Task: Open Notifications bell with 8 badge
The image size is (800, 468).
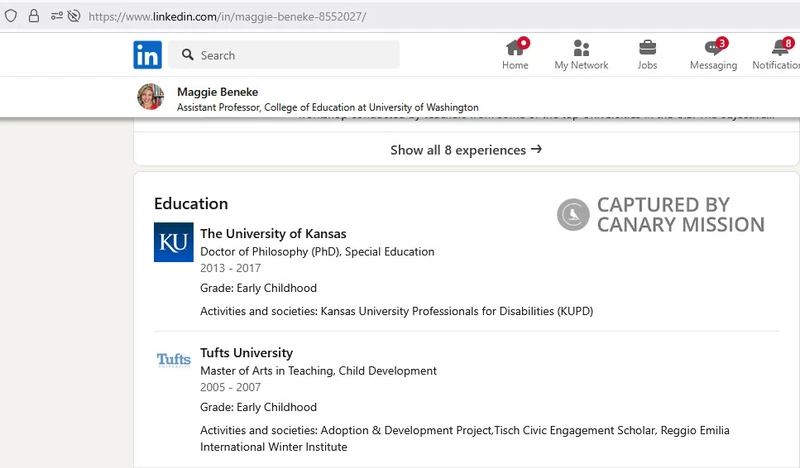Action: pyautogui.click(x=777, y=55)
